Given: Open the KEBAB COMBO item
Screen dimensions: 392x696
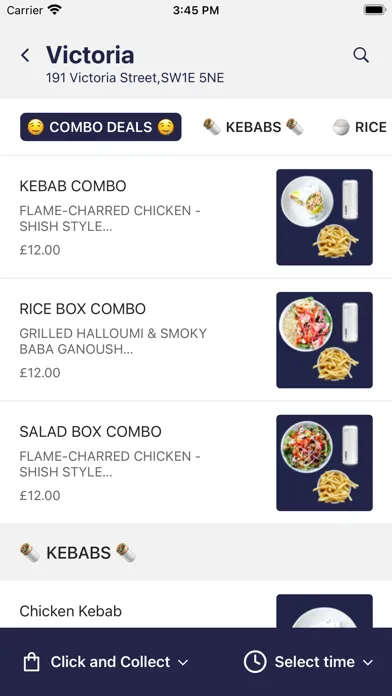Looking at the screenshot, I should (x=196, y=217).
